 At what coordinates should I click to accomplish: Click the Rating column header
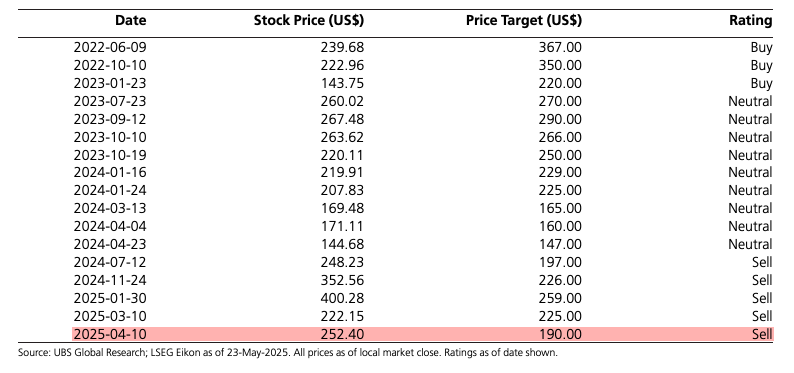[x=750, y=21]
